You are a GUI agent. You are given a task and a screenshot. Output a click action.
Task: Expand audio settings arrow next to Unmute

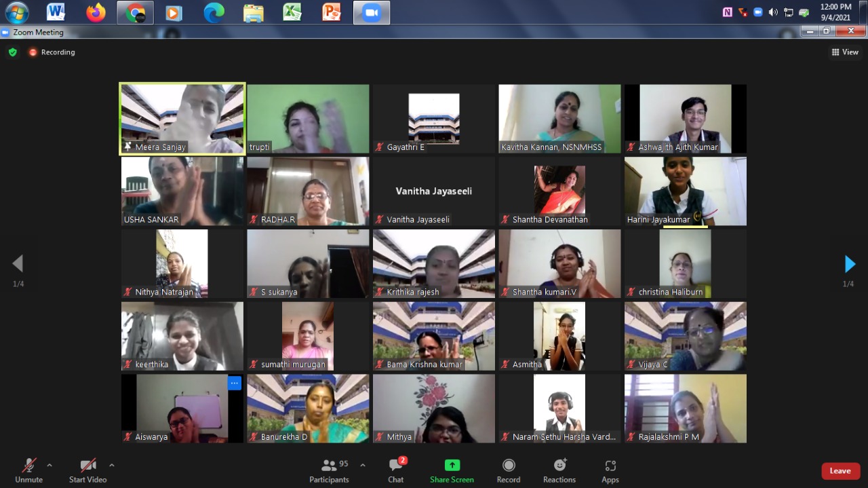(x=50, y=466)
